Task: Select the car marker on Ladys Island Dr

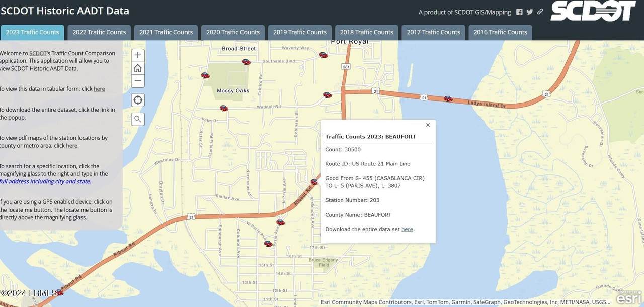Action: point(448,99)
